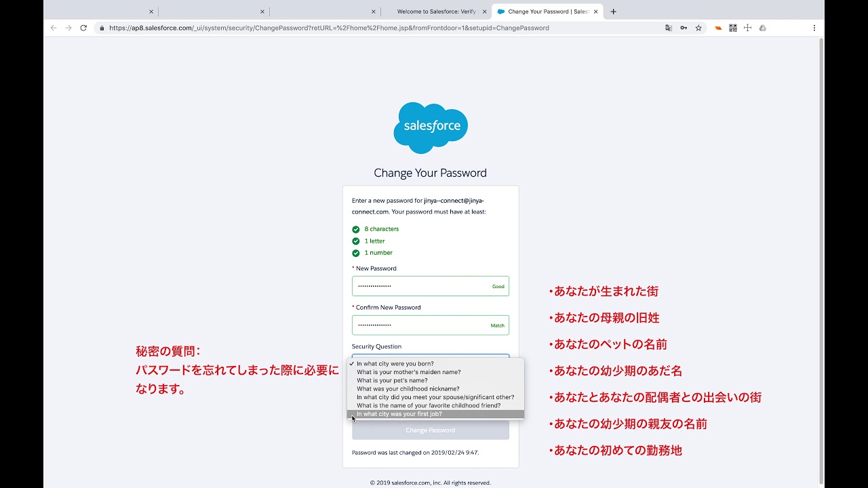Open the Chrome three-dot menu
868x488 pixels.
click(x=814, y=28)
